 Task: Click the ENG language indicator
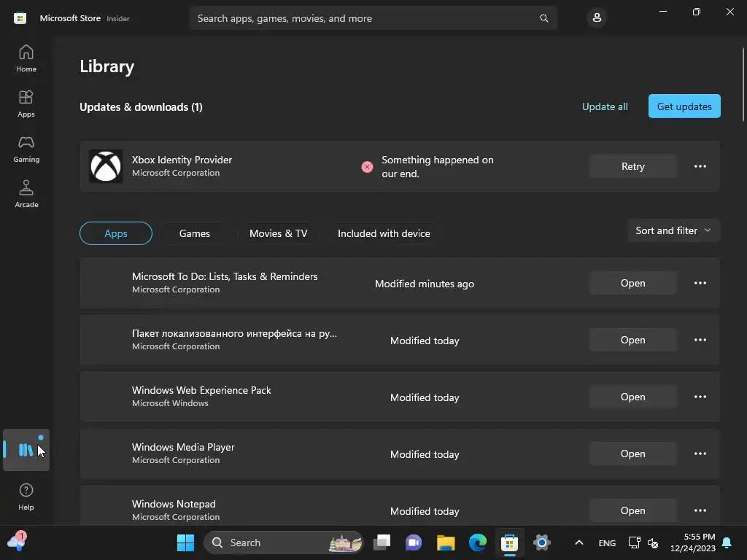[607, 542]
